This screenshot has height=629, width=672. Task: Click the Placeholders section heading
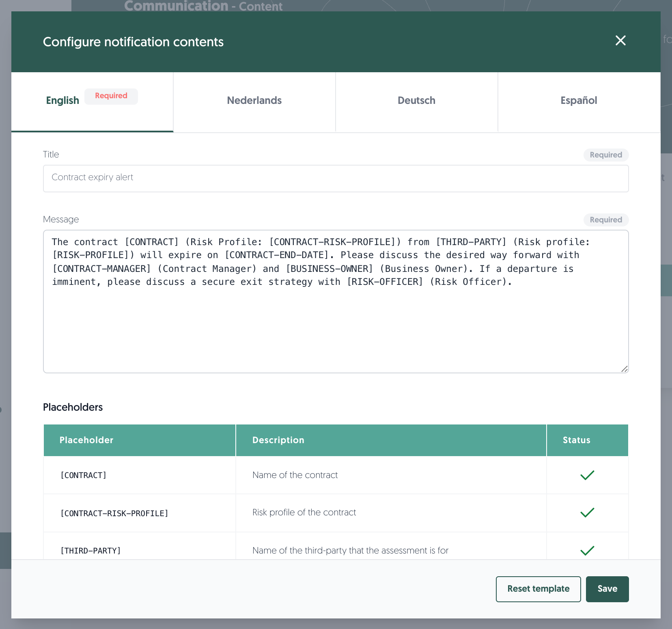(73, 407)
